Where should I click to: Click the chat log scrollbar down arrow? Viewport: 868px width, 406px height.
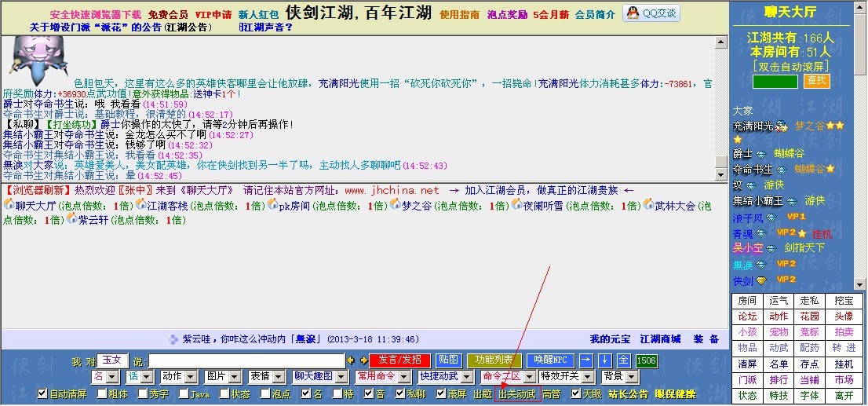point(720,174)
